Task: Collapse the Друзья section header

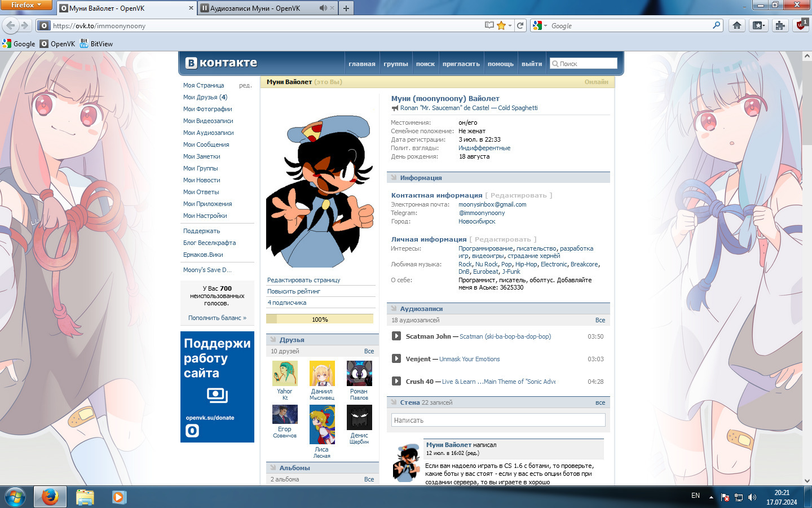Action: click(x=273, y=340)
